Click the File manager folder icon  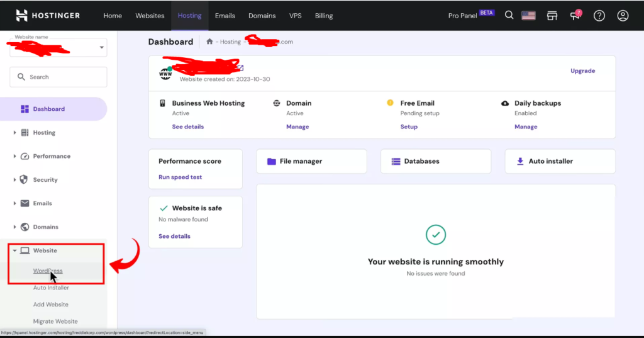pos(272,161)
